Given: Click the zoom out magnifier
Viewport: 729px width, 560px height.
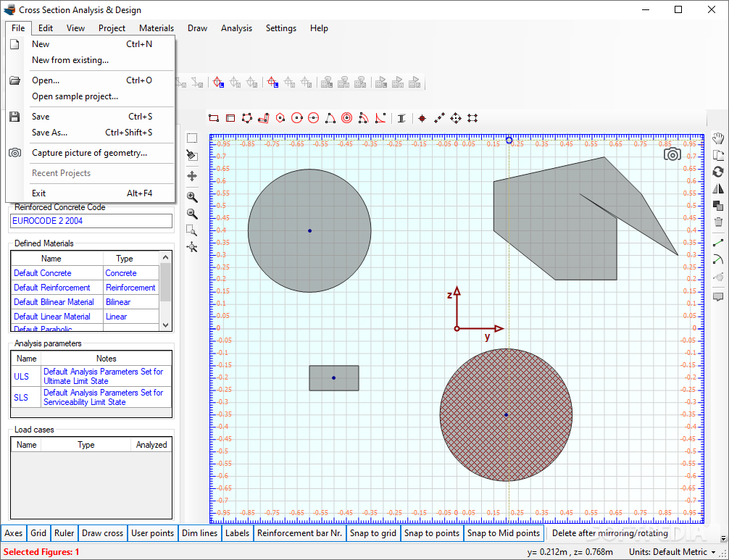Looking at the screenshot, I should (192, 213).
